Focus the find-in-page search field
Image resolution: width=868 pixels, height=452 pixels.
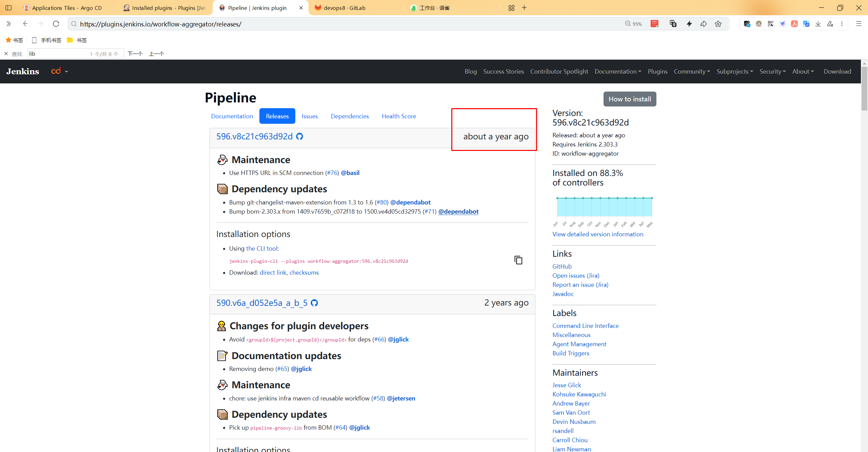coord(75,54)
